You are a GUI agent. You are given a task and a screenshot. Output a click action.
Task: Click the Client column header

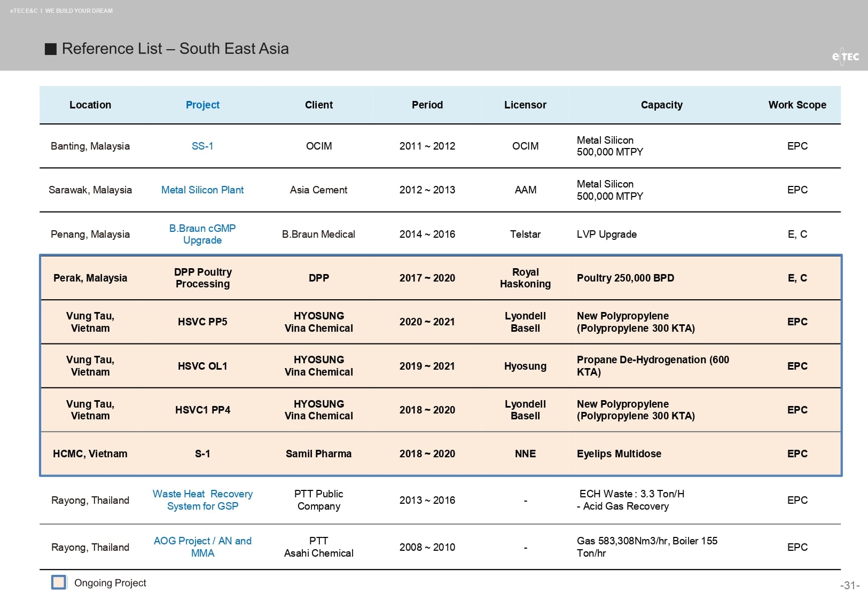[x=319, y=105]
